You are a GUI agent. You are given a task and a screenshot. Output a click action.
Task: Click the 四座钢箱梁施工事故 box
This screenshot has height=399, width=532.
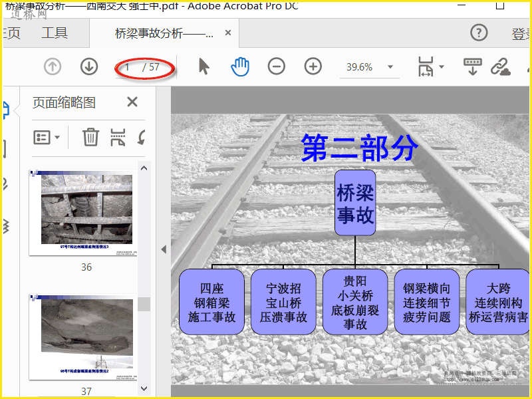click(211, 302)
